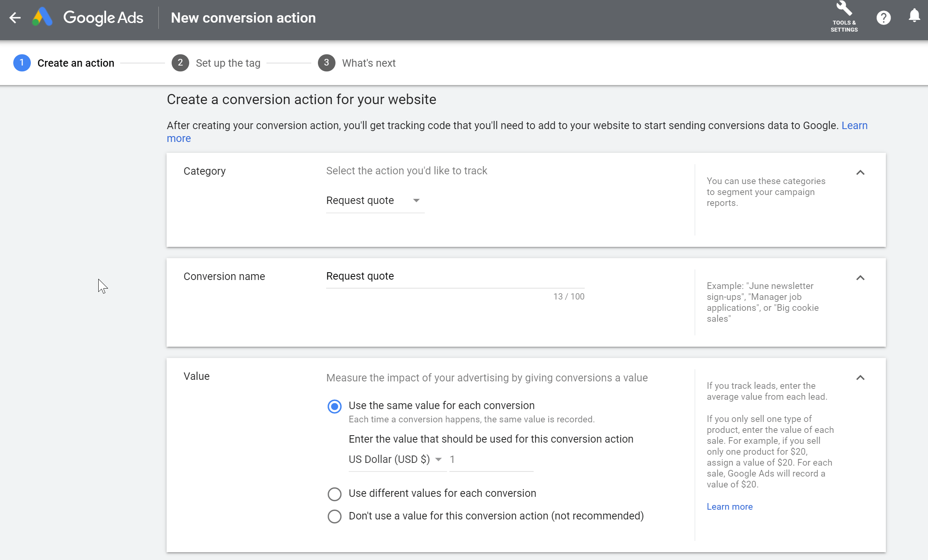The width and height of the screenshot is (928, 560).
Task: Go to What's next step
Action: 369,63
